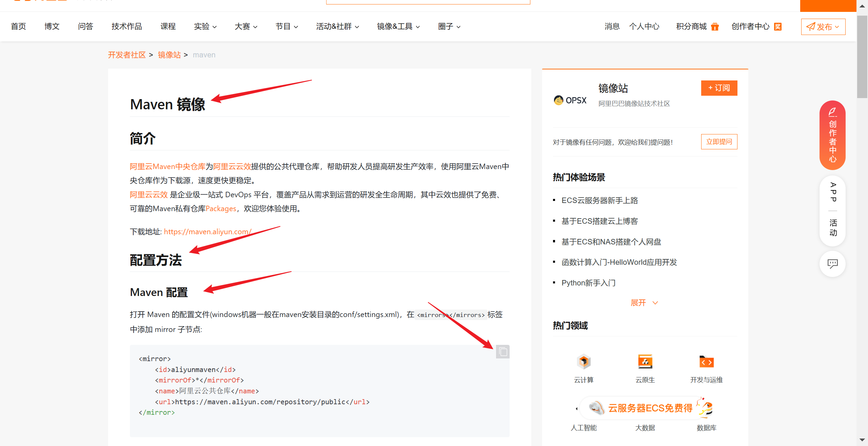Open 个人中心 in the top bar

click(644, 26)
